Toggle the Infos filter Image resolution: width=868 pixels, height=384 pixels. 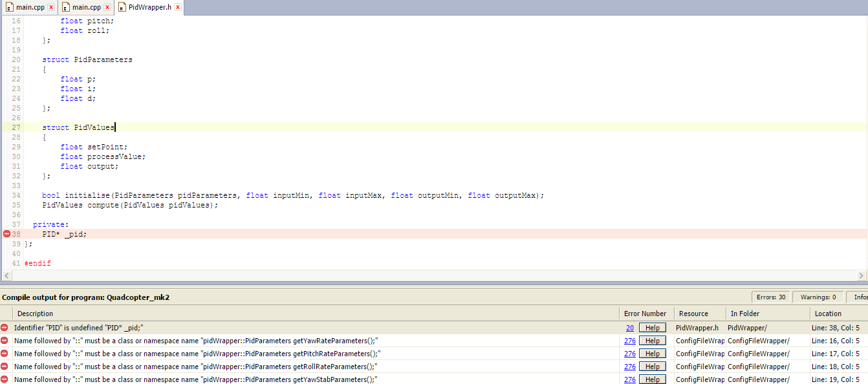point(859,297)
